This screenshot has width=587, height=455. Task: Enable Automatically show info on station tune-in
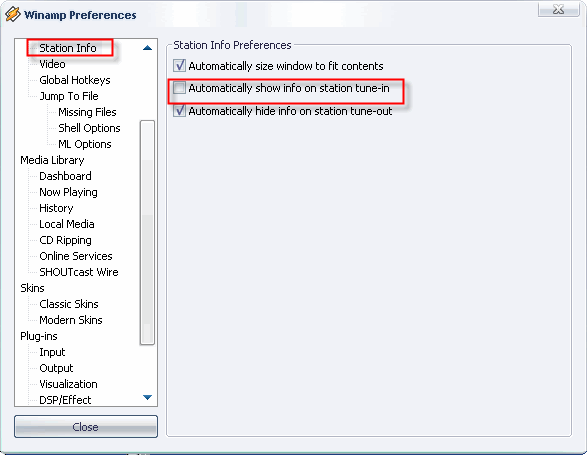click(179, 88)
